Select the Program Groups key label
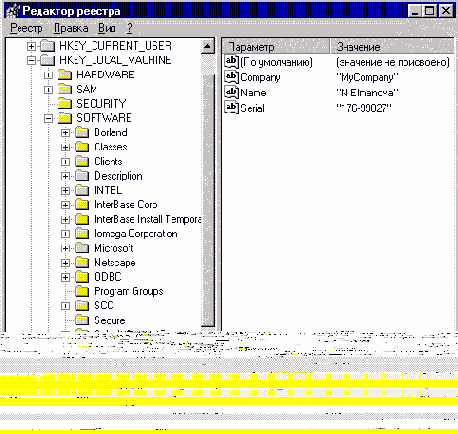The image size is (458, 434). click(x=129, y=291)
